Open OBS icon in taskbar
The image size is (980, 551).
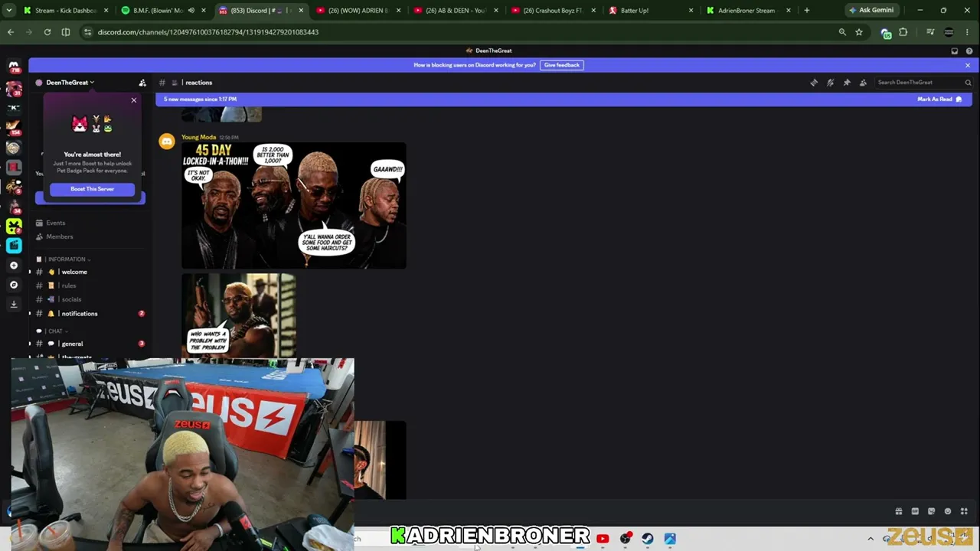click(626, 539)
